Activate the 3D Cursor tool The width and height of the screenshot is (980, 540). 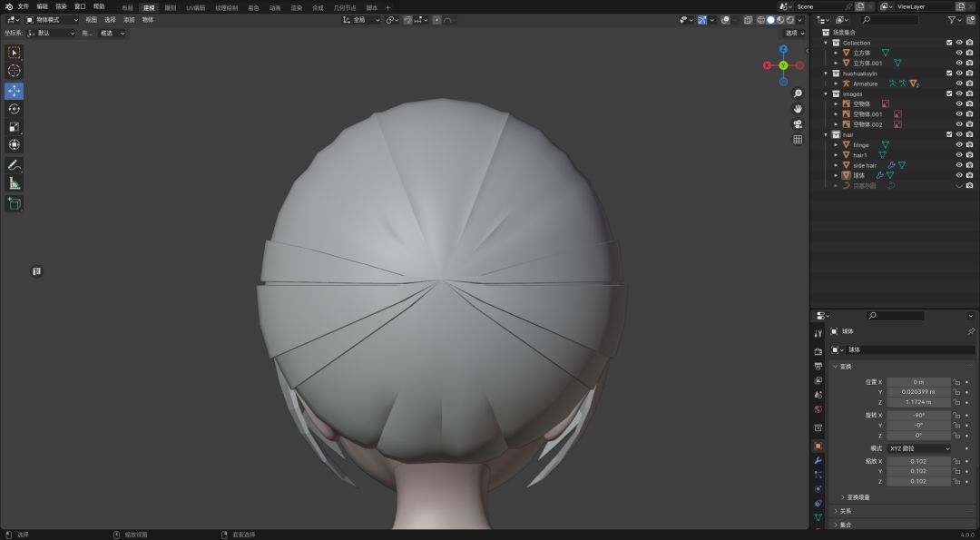pos(14,71)
